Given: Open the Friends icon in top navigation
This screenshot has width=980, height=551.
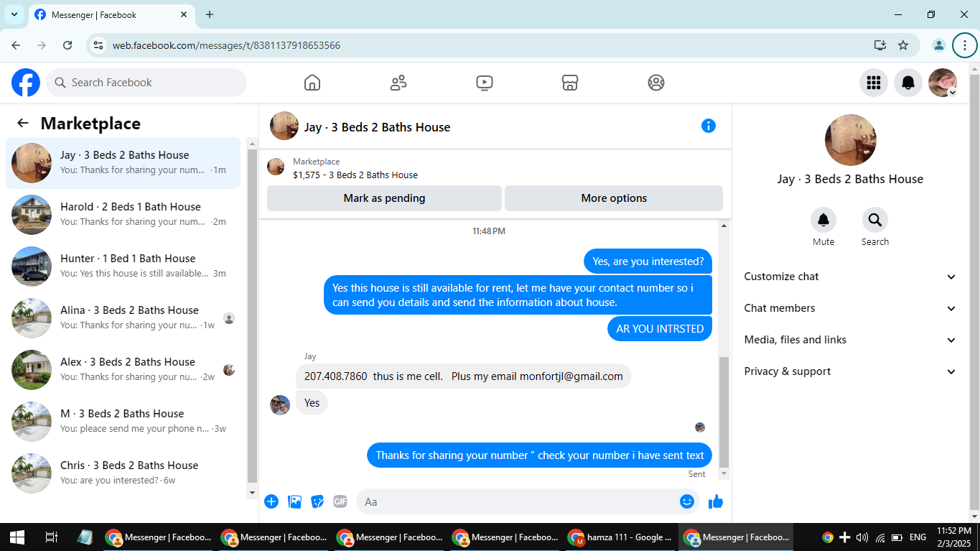Looking at the screenshot, I should [x=398, y=83].
